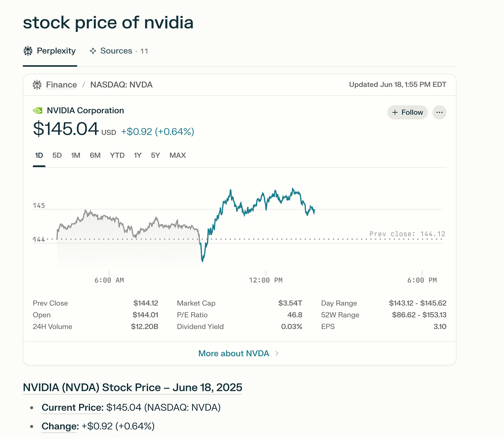The width and height of the screenshot is (504, 439).
Task: Click the plus icon inside the Follow button
Action: [396, 112]
